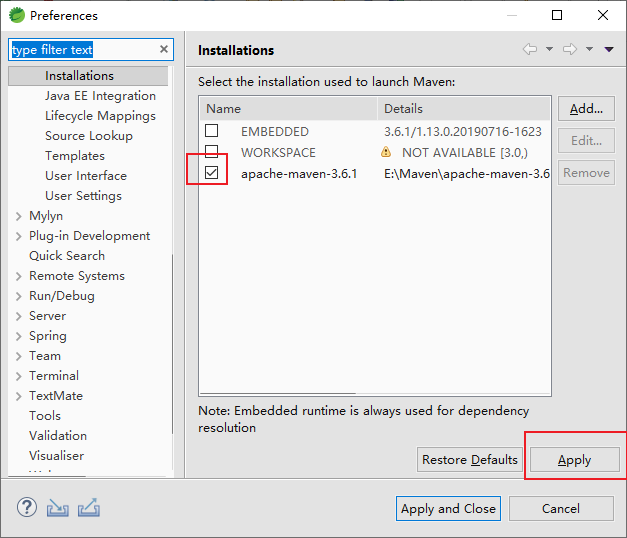The width and height of the screenshot is (627, 538).
Task: Open Lifecycle Mappings preferences
Action: 100,116
